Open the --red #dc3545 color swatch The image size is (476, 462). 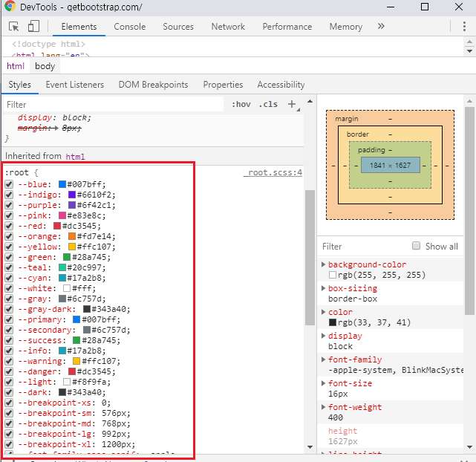pos(57,226)
